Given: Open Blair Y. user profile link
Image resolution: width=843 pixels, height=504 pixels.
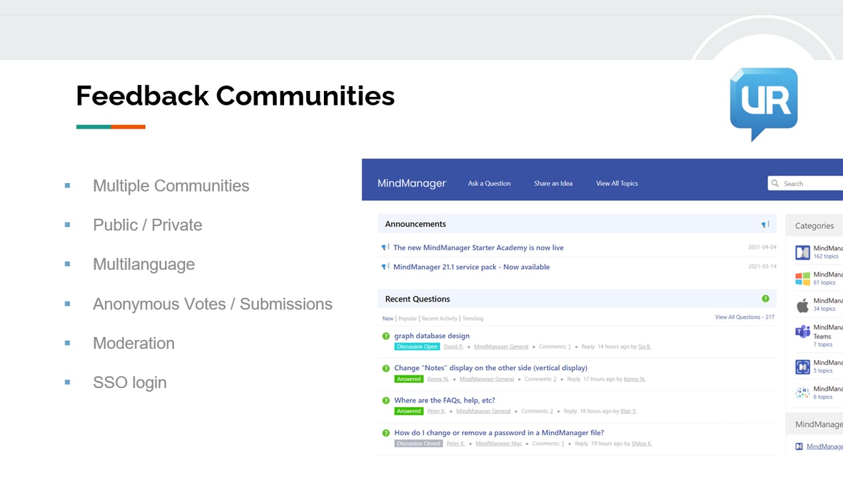Looking at the screenshot, I should 628,411.
